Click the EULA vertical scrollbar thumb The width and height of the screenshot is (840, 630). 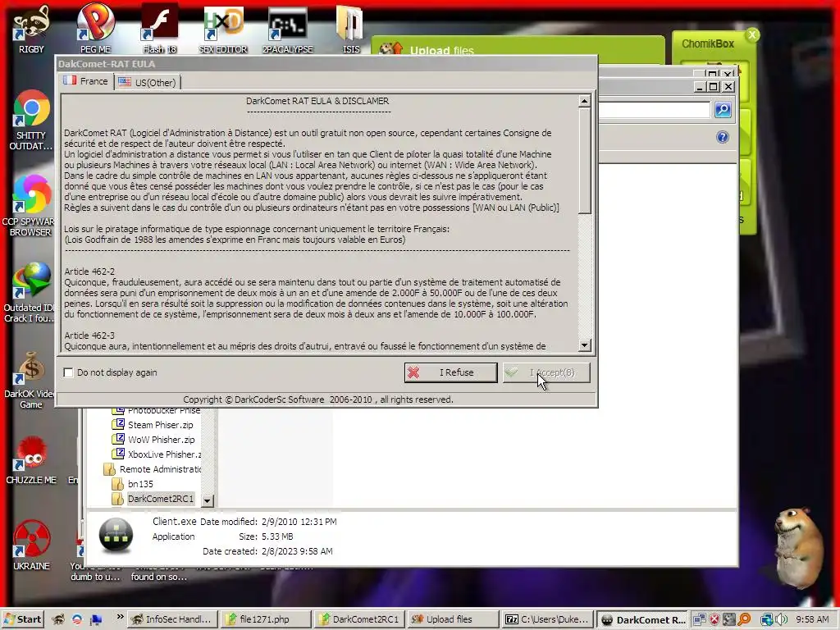click(584, 161)
